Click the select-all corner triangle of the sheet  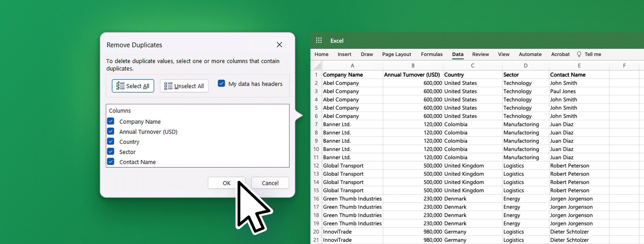pyautogui.click(x=317, y=66)
